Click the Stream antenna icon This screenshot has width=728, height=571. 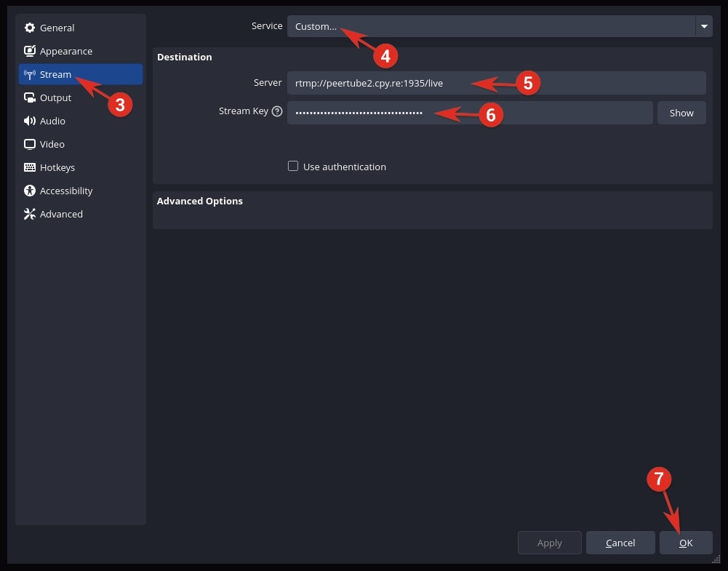[29, 74]
